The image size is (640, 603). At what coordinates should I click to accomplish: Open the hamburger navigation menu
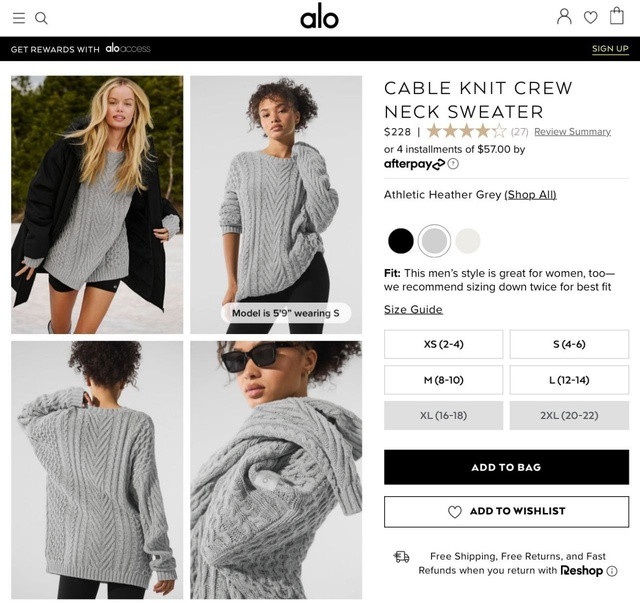pyautogui.click(x=19, y=18)
